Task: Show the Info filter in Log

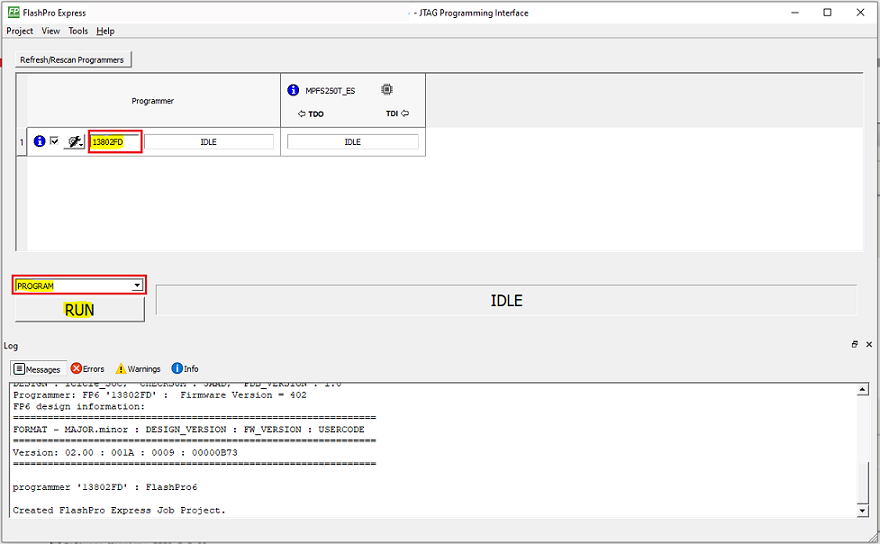Action: (185, 369)
